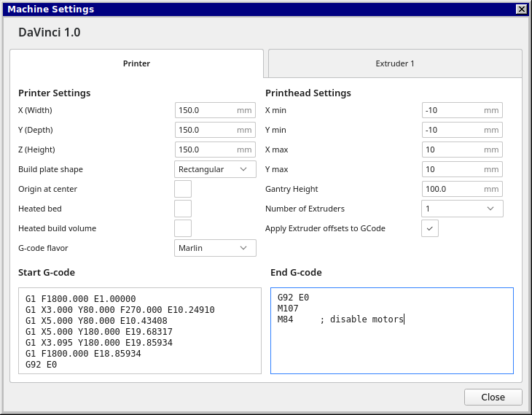Enable the Origin at center checkbox
Viewport: 532px width, 415px height.
183,189
